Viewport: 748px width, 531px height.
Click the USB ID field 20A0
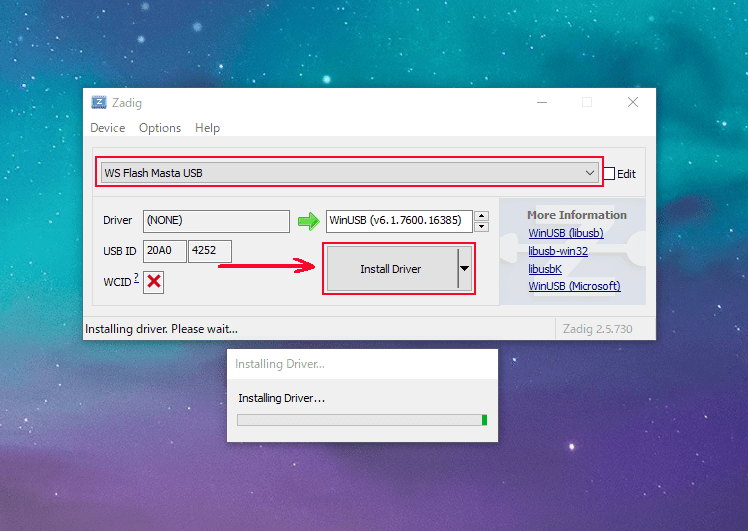point(165,251)
